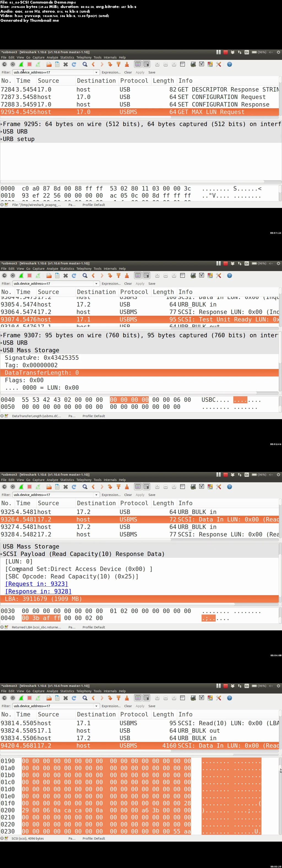Image resolution: width=282 pixels, height=868 pixels.
Task: In the packet 9295 window, open the Capture Options icon
Action: click(13, 64)
